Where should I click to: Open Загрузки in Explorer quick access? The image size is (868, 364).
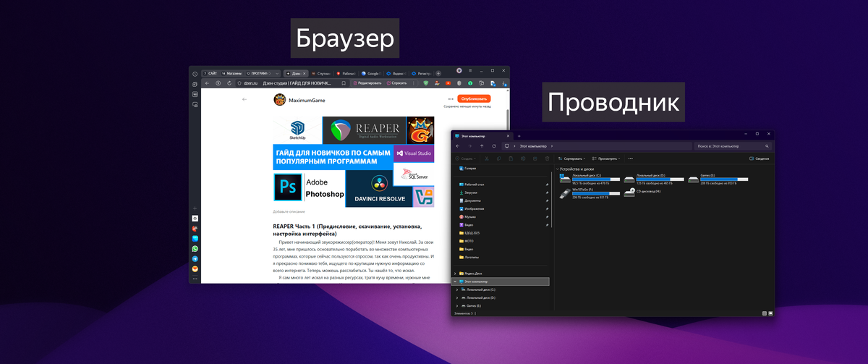click(x=470, y=192)
